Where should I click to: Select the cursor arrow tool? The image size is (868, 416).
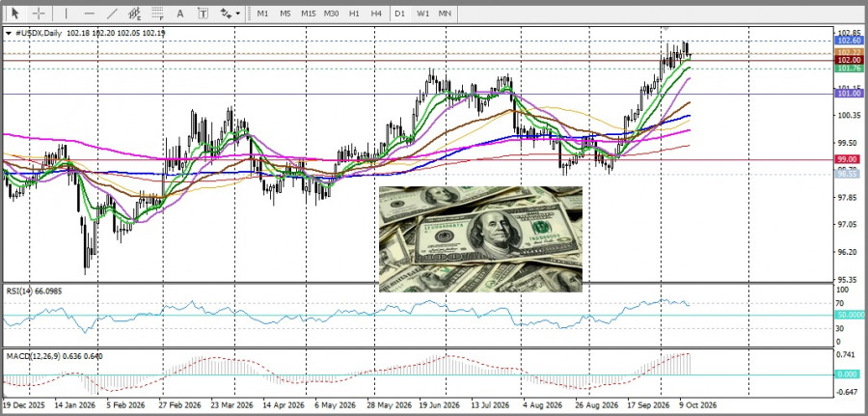[x=14, y=13]
